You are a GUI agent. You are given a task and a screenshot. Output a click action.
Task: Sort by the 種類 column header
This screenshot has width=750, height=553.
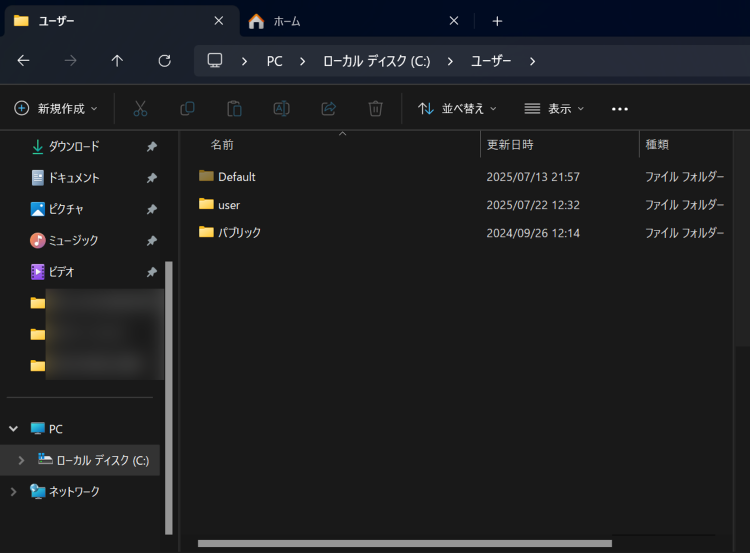point(657,144)
